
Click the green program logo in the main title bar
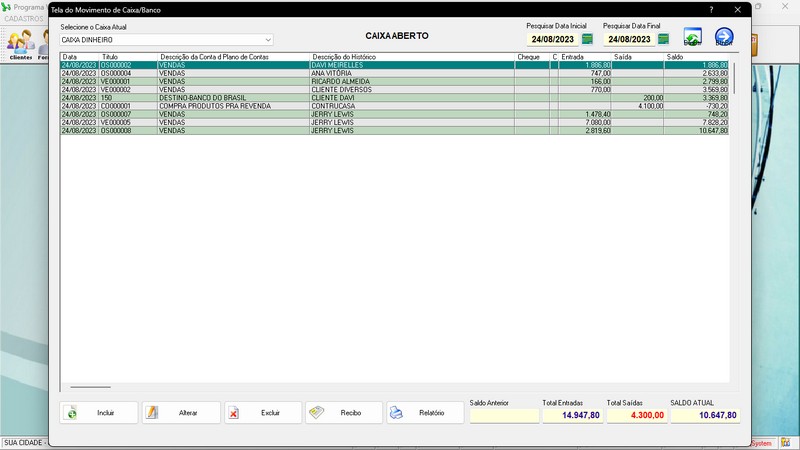click(x=6, y=7)
